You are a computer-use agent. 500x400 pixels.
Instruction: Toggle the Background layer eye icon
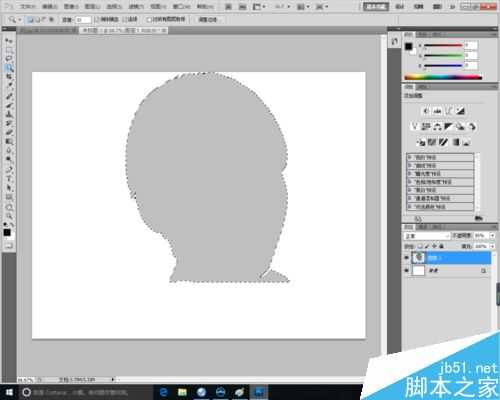click(406, 270)
